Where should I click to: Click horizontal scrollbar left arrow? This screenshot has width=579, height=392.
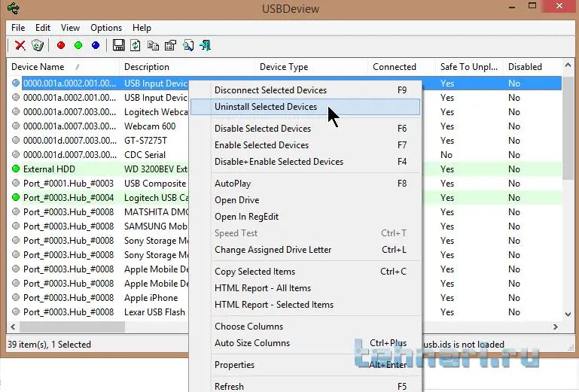coord(14,327)
